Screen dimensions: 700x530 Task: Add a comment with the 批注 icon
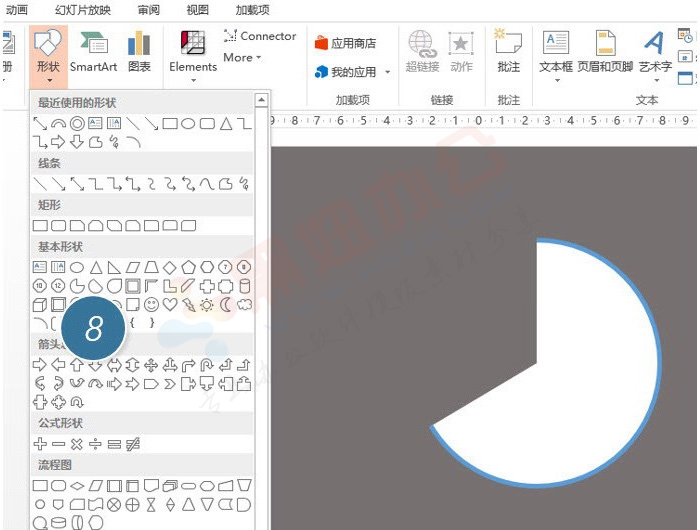point(508,52)
